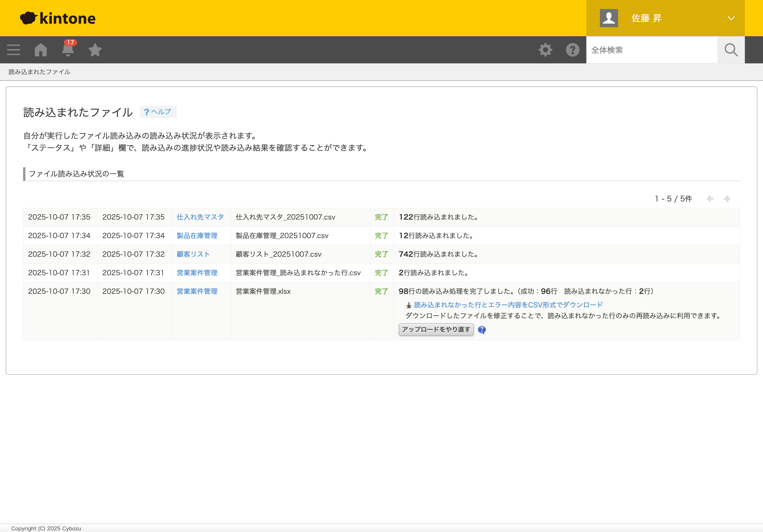Click the help question mark icon in header
Screen dimensions: 763x532
572,50
